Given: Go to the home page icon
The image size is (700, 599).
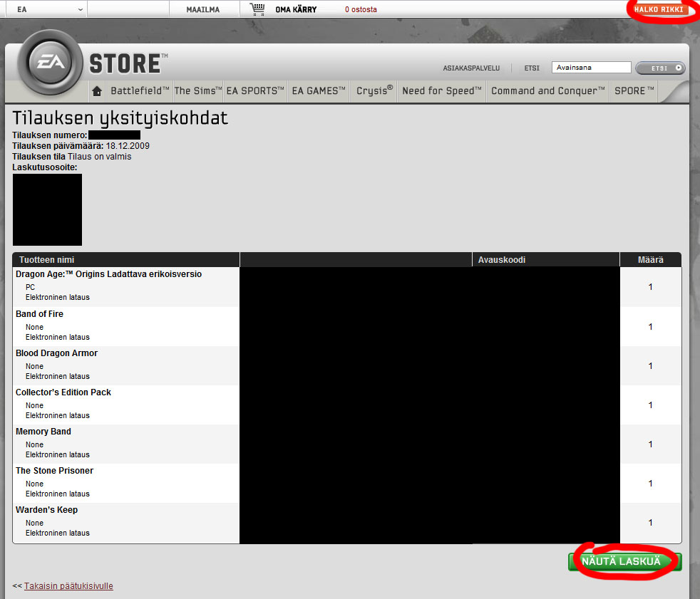Looking at the screenshot, I should (x=97, y=91).
